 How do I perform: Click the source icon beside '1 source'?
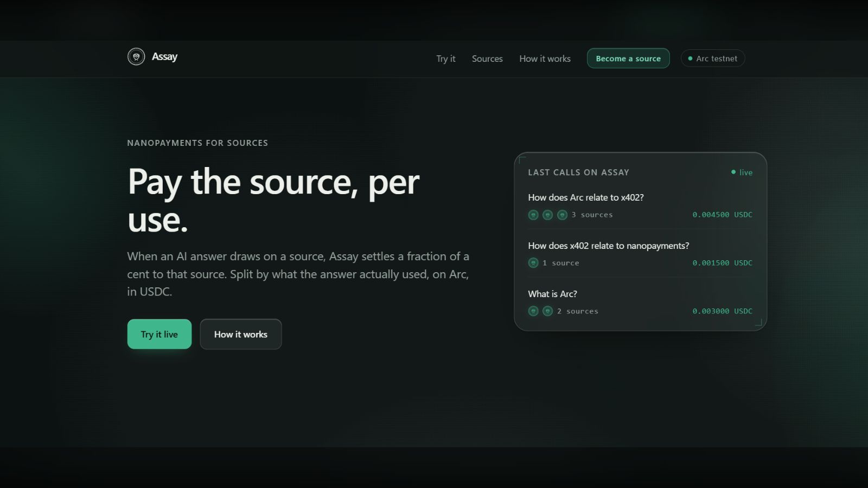(x=533, y=263)
